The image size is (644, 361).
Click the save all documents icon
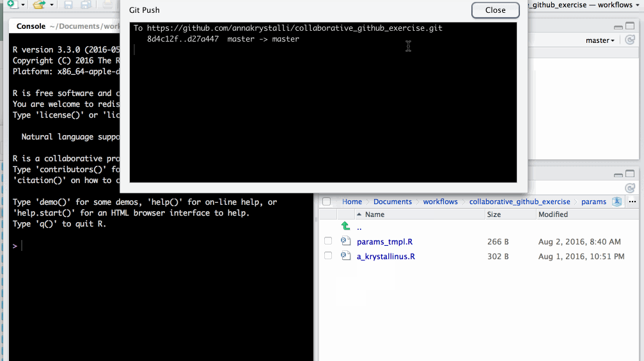86,4
